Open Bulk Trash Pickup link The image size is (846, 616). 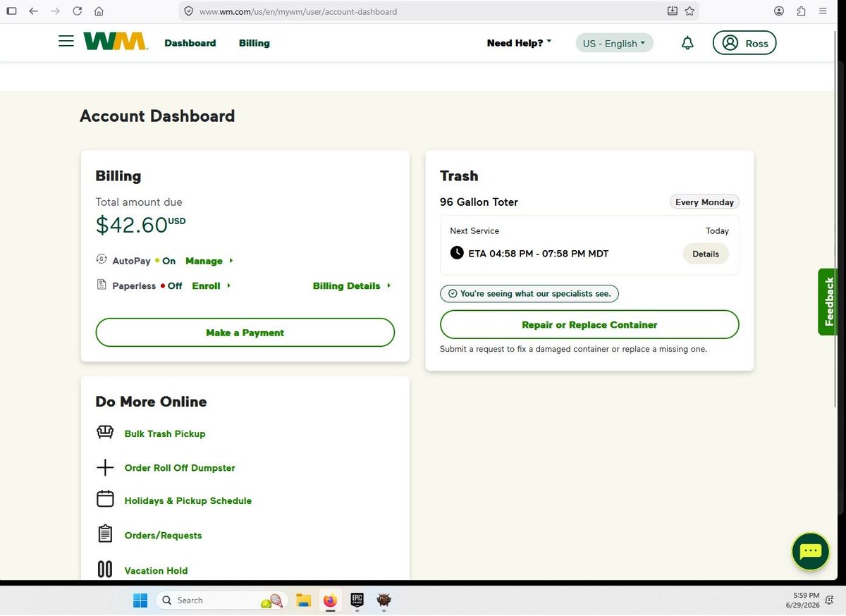(x=165, y=433)
